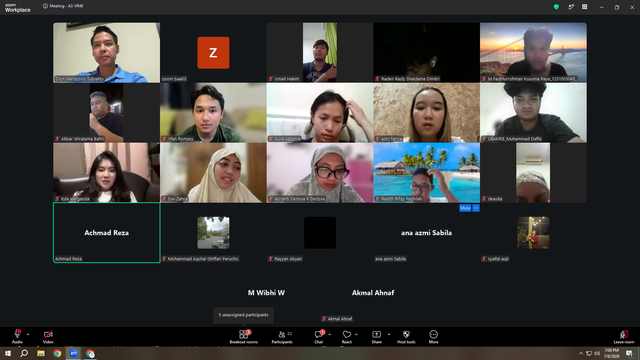Select Irfan Romzey's video tile

point(213,113)
